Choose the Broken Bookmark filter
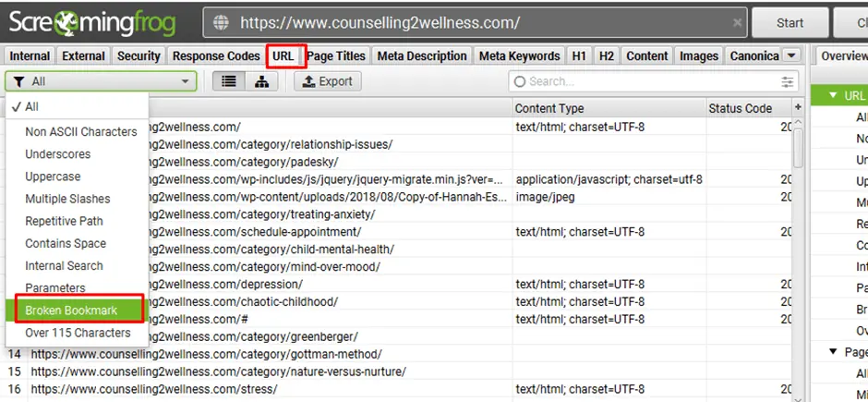The image size is (868, 402). pyautogui.click(x=78, y=311)
